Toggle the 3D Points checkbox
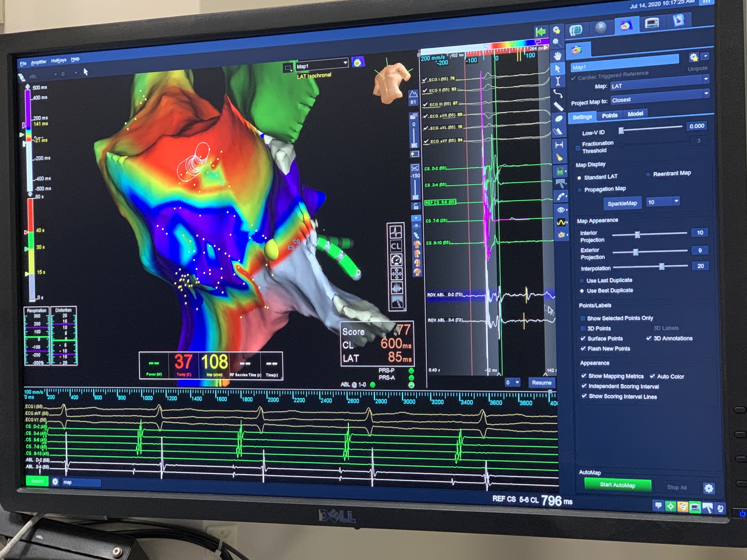This screenshot has width=747, height=560. (583, 328)
